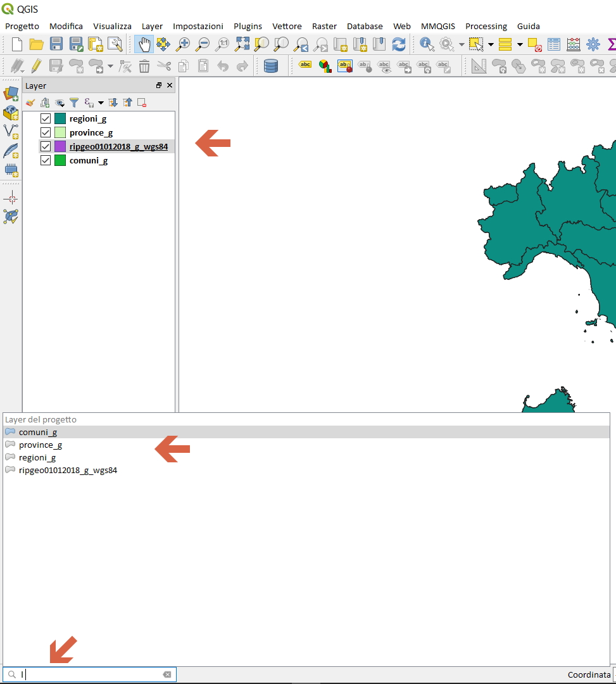Open the layer styling paintbrush icon
This screenshot has width=616, height=684.
[30, 103]
